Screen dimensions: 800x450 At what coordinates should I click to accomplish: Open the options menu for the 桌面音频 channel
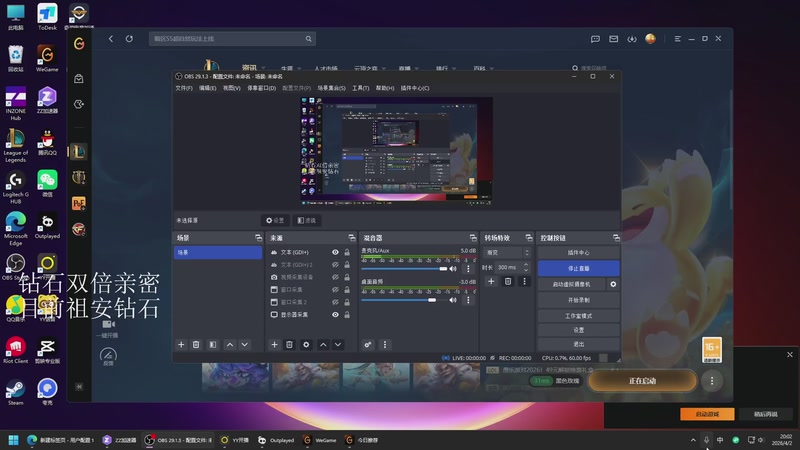coord(468,300)
